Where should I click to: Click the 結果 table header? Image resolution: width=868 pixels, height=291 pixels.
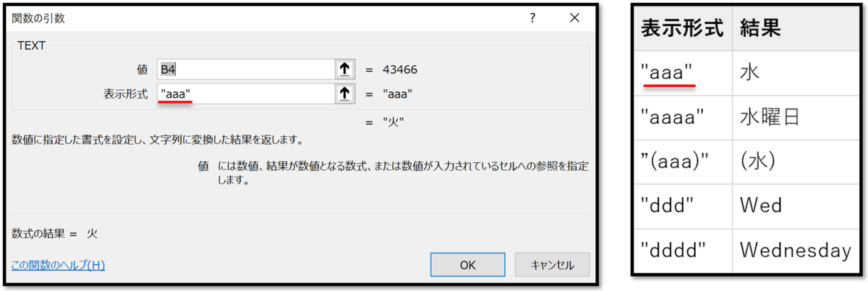pyautogui.click(x=794, y=29)
